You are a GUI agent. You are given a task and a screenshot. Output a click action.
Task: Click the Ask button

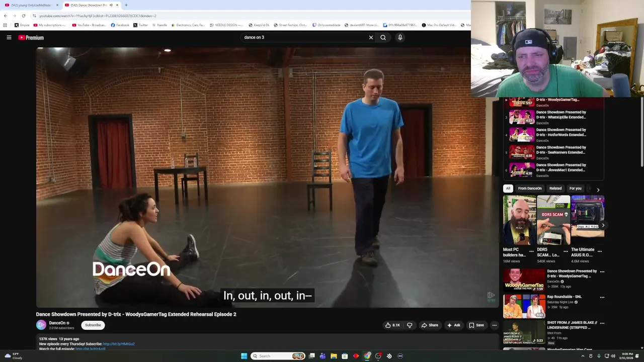click(x=453, y=325)
